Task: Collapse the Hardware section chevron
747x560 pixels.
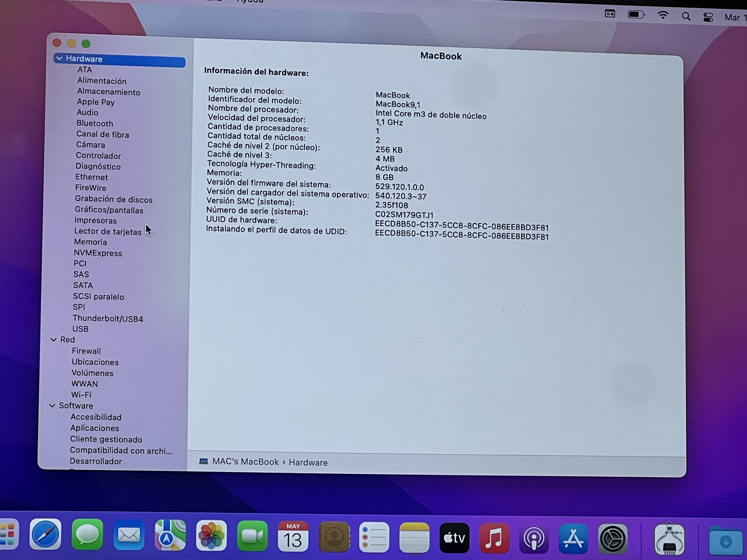Action: (60, 58)
